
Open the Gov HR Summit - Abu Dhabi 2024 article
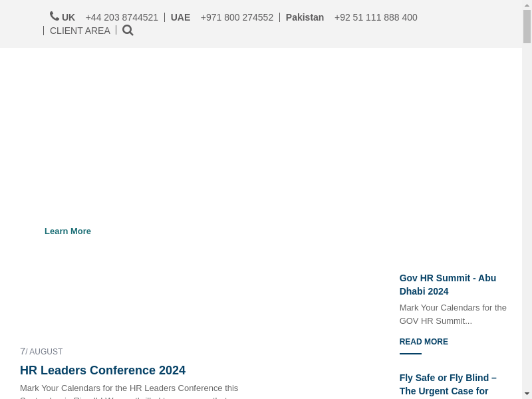[x=448, y=285]
